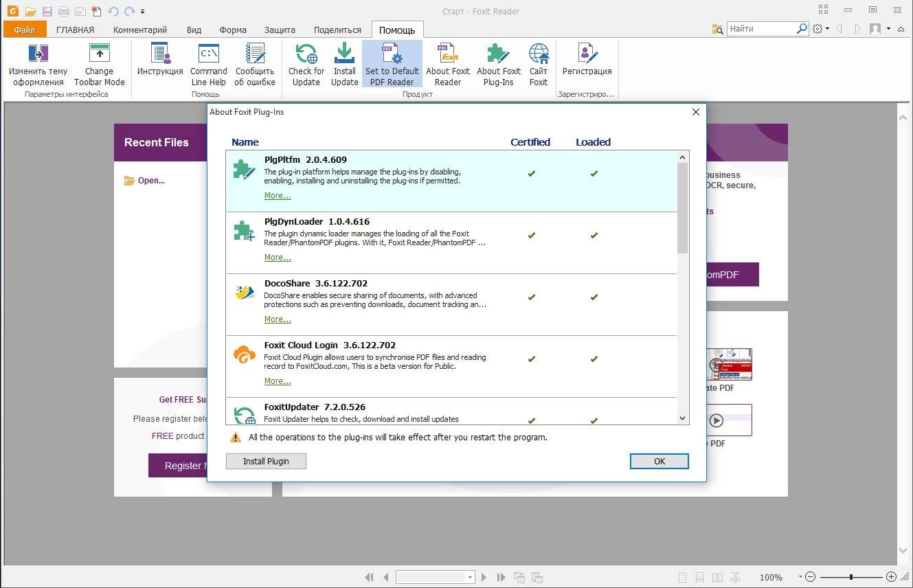Viewport: 913px width, 588px height.
Task: Select continuous page view in status bar
Action: click(700, 578)
